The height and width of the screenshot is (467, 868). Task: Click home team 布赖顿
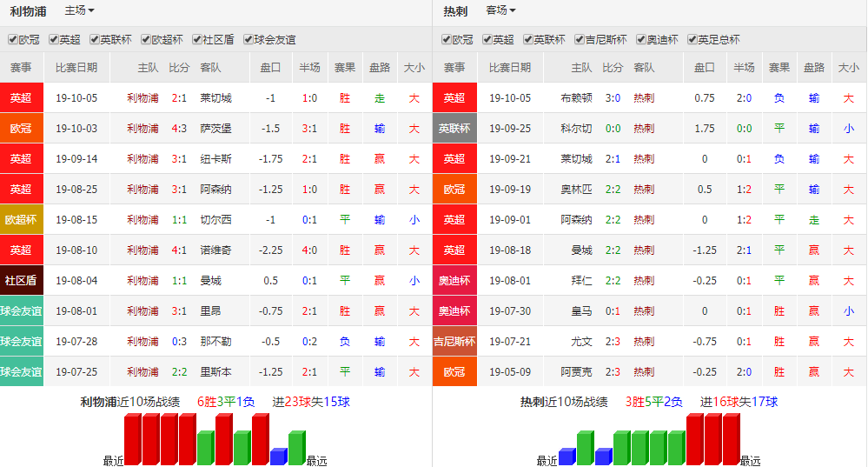tap(576, 98)
